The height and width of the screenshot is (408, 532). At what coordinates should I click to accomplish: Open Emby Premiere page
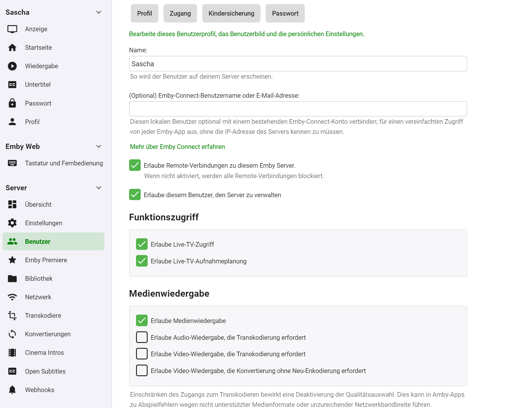pyautogui.click(x=54, y=260)
